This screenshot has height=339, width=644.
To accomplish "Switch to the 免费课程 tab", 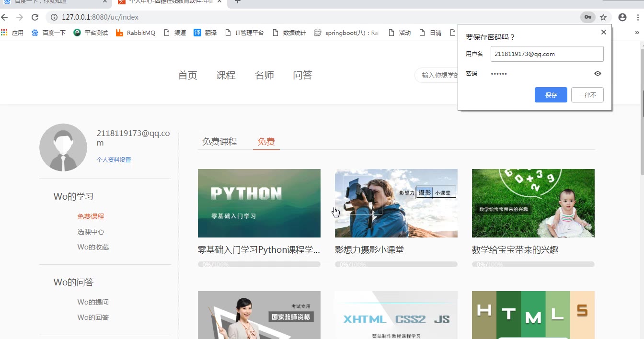I will (219, 142).
